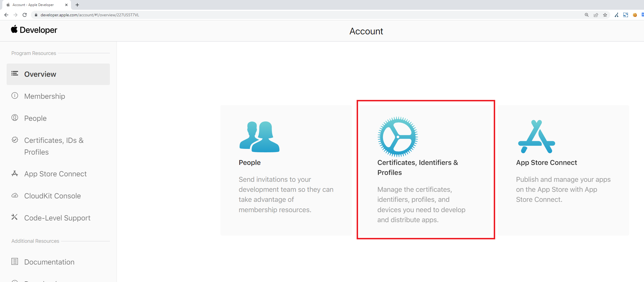Screen dimensions: 644x282
Task: Open a new browser tab
Action: point(77,5)
